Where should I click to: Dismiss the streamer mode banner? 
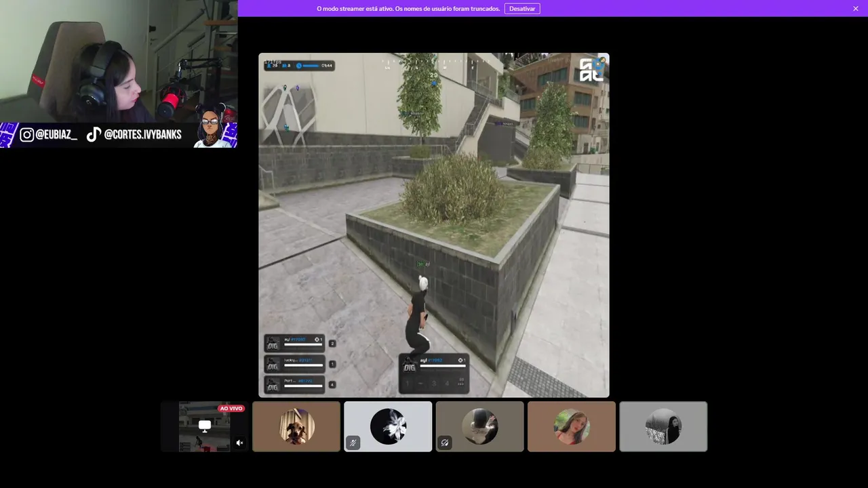pos(856,9)
